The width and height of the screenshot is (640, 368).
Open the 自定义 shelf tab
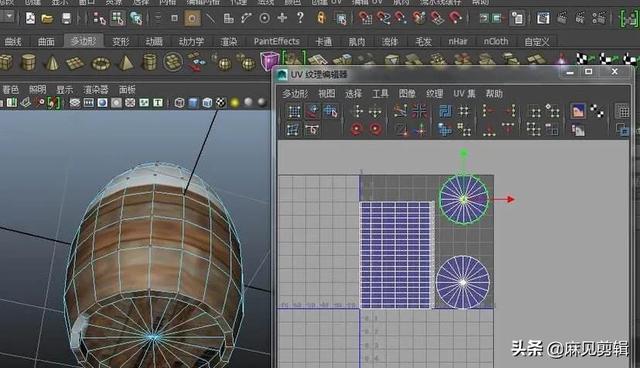536,41
